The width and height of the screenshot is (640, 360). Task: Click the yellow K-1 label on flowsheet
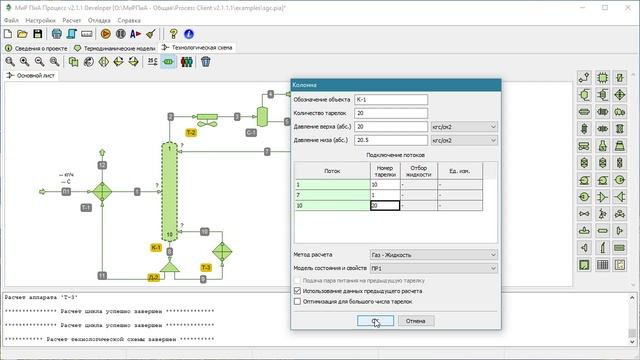point(156,247)
